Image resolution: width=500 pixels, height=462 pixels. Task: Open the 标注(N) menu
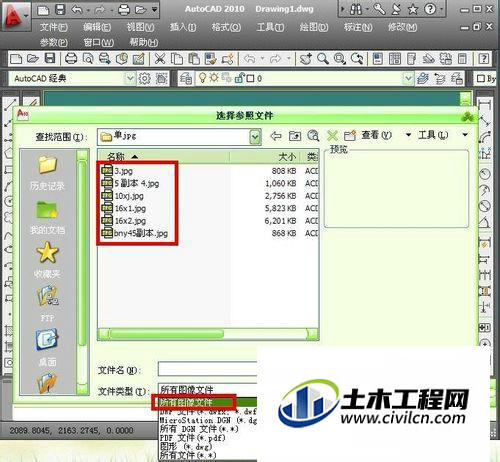(358, 27)
